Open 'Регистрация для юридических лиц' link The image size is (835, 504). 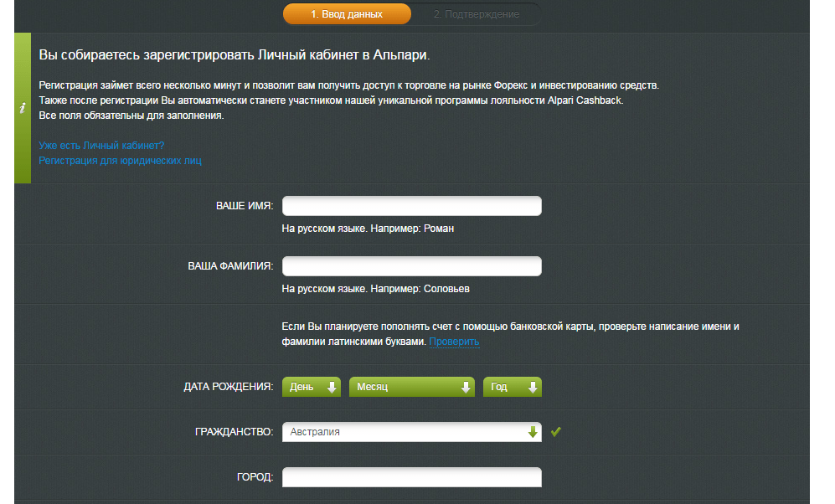pyautogui.click(x=120, y=160)
